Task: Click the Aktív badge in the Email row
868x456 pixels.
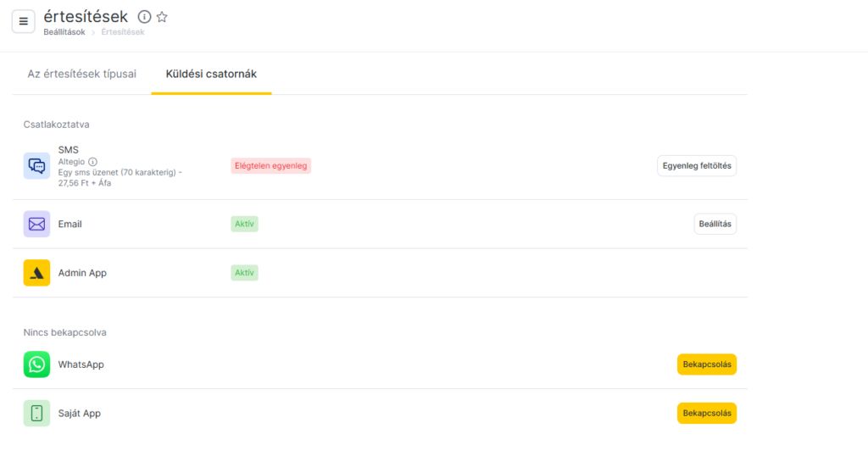Action: coord(244,224)
